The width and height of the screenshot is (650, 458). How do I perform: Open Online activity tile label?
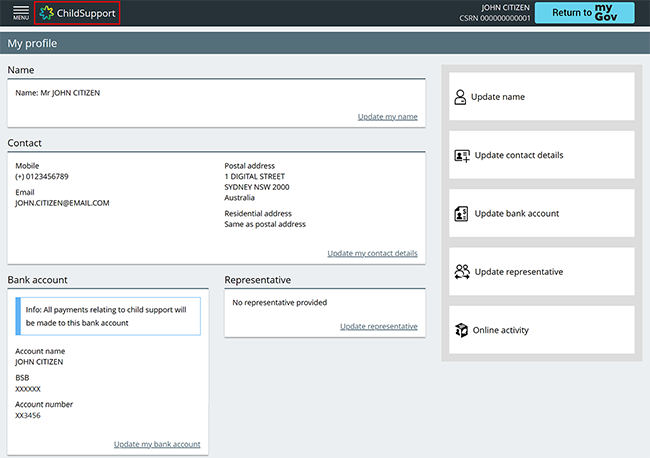click(500, 330)
